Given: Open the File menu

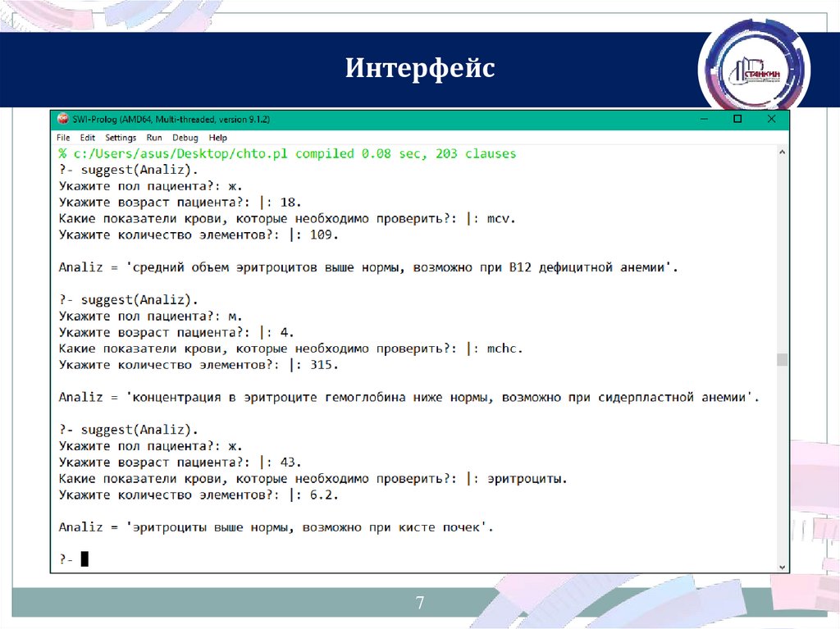Looking at the screenshot, I should [63, 138].
